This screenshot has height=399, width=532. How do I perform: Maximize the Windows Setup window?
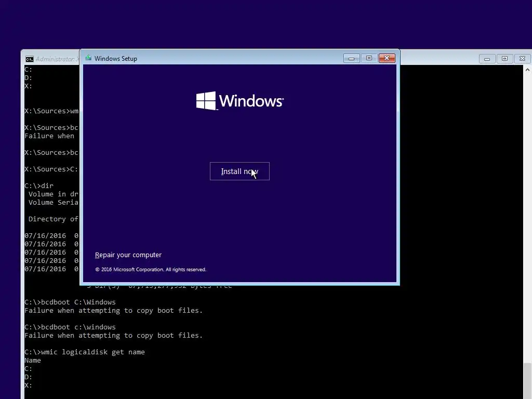coord(369,58)
